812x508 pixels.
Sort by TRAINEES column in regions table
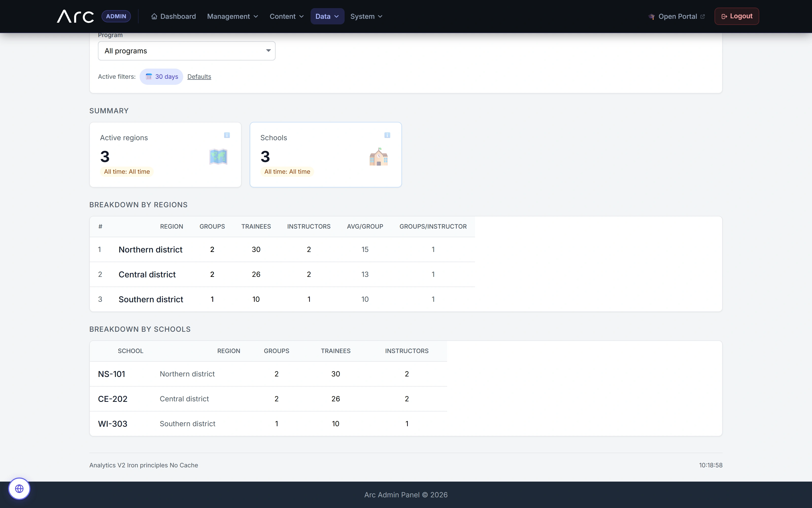pos(256,227)
